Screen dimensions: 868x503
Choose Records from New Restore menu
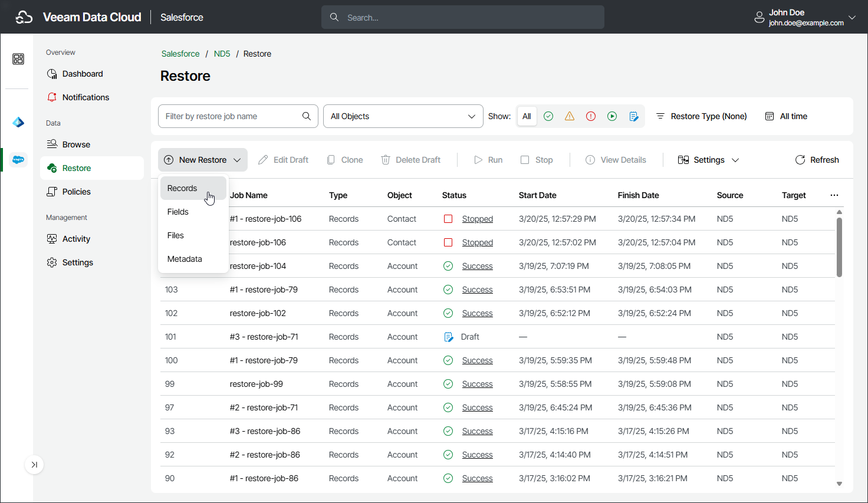click(193, 188)
